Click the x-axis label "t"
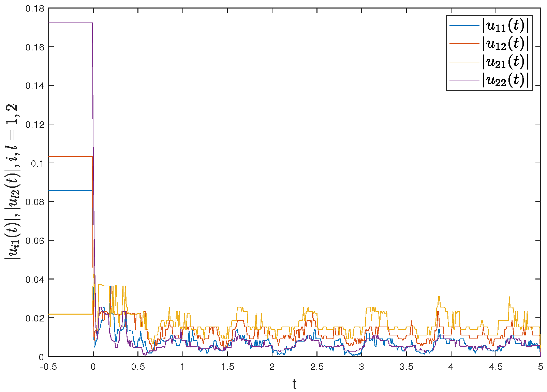 [x=294, y=384]
